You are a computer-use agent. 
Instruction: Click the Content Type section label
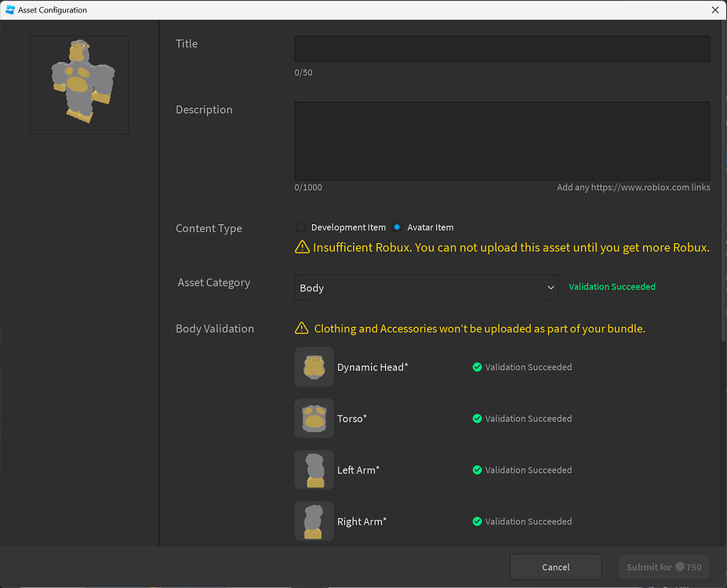(x=209, y=228)
